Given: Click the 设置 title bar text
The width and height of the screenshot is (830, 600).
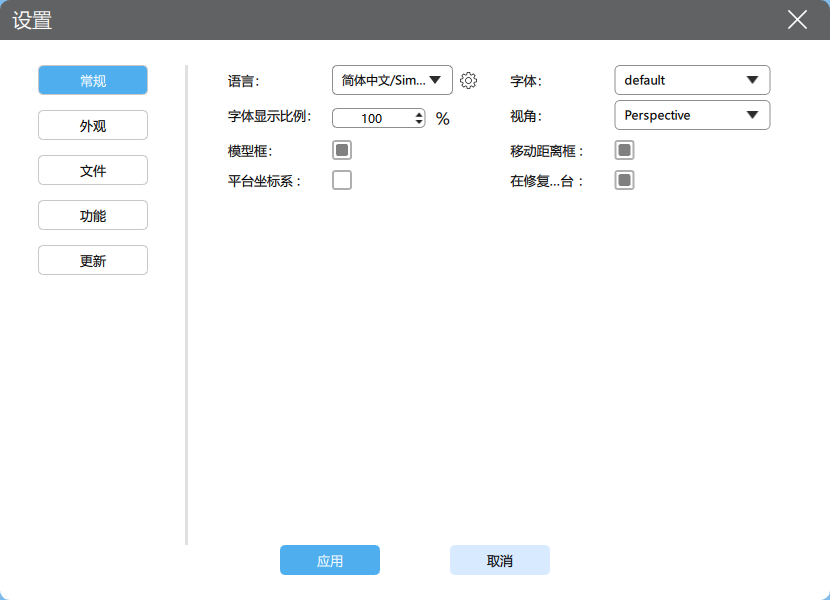Looking at the screenshot, I should pyautogui.click(x=32, y=20).
